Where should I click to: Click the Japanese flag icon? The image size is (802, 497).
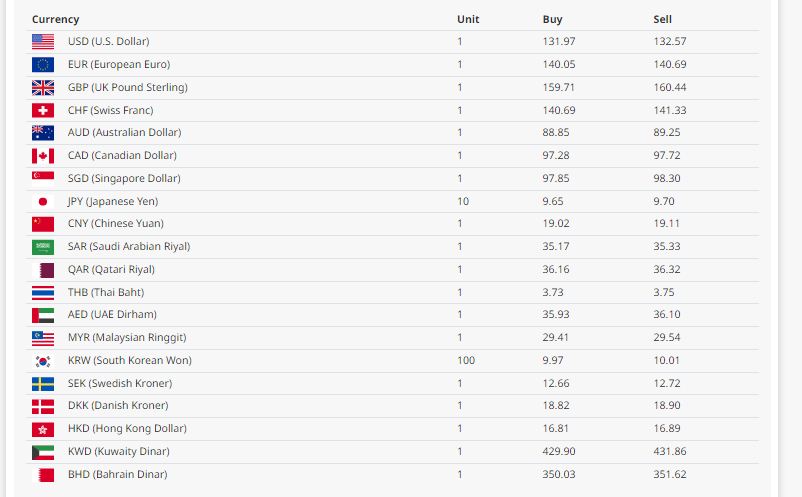point(43,201)
